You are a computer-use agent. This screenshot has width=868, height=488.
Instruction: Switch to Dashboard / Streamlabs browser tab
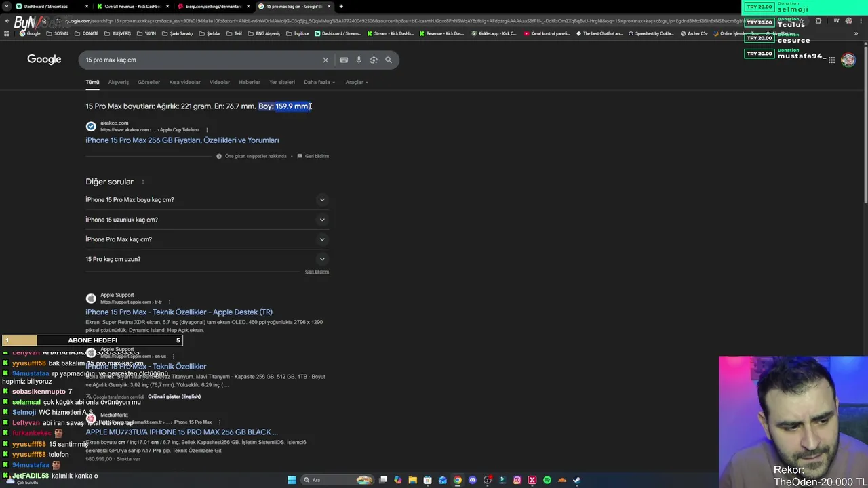click(x=51, y=6)
